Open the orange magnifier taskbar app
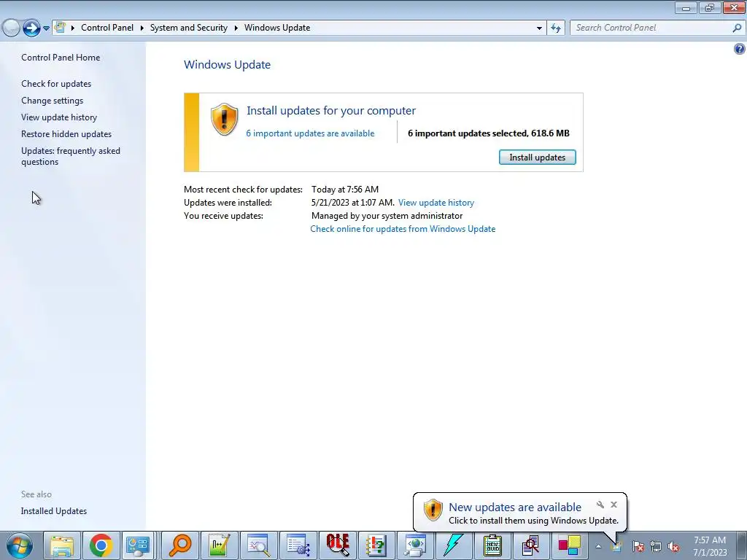The width and height of the screenshot is (747, 560). coord(180,545)
